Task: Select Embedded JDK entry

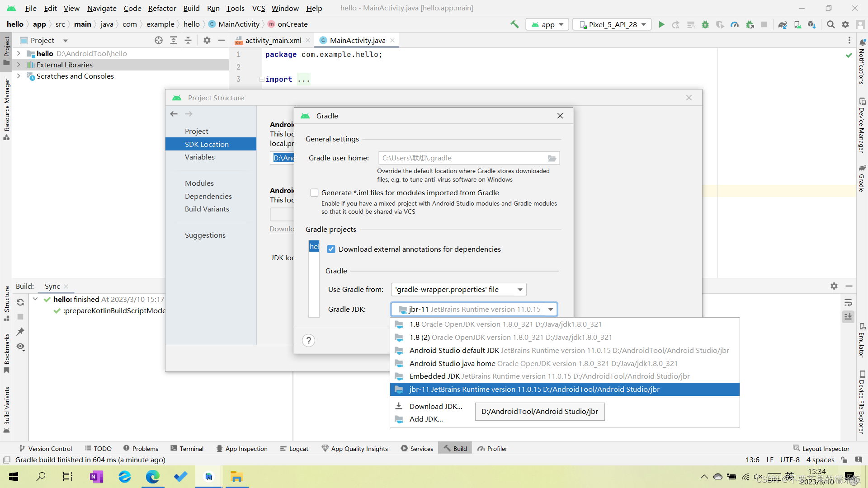Action: [x=565, y=376]
